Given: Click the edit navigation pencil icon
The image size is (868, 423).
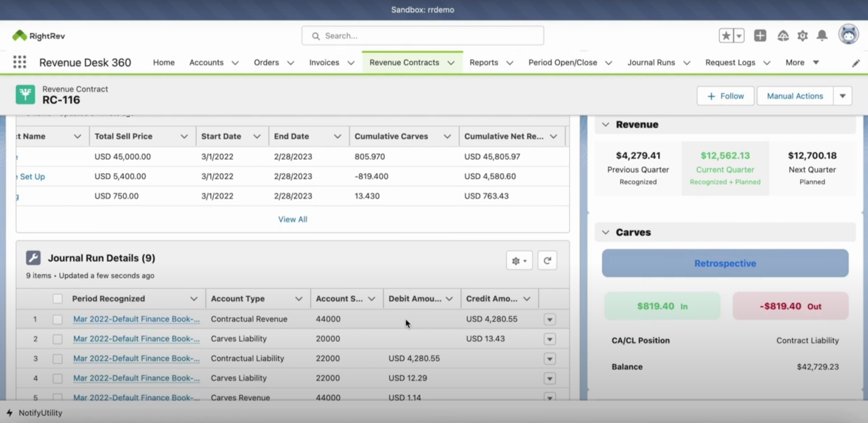Looking at the screenshot, I should click(x=856, y=63).
